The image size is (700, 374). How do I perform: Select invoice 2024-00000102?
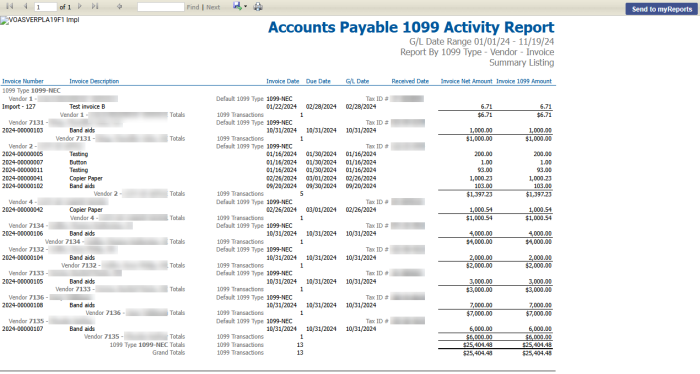(23, 186)
